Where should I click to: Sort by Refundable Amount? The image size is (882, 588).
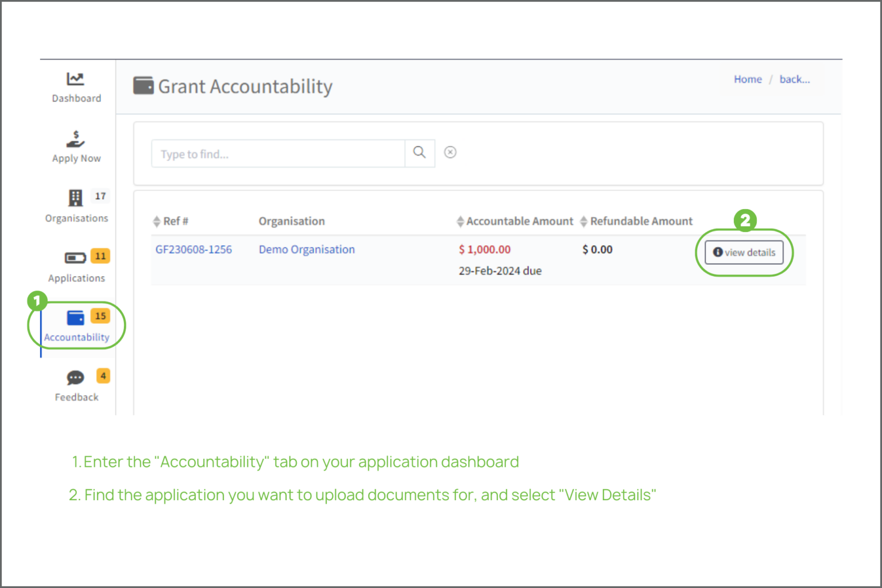584,221
